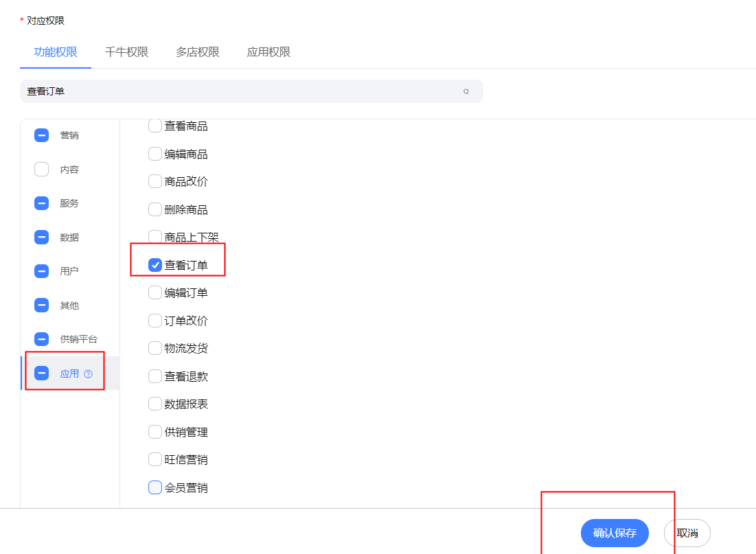The image size is (756, 554).
Task: Enable the 查看退款 checkbox
Action: click(x=155, y=376)
